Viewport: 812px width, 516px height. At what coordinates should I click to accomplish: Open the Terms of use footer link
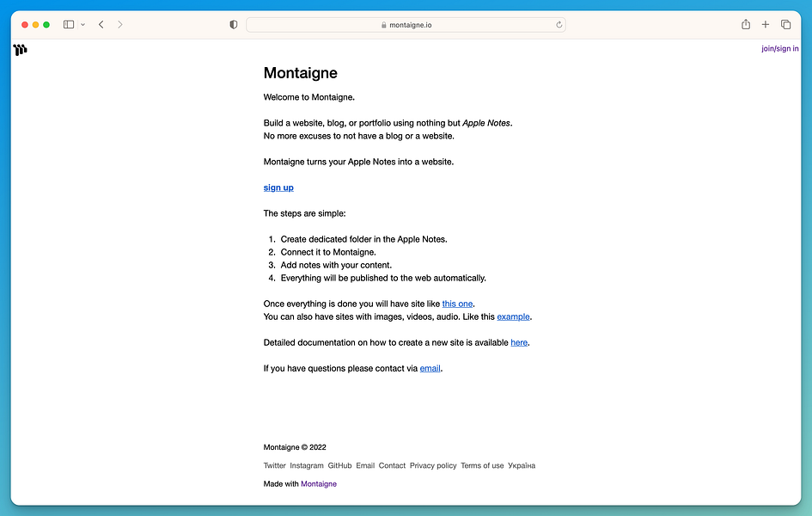tap(482, 465)
